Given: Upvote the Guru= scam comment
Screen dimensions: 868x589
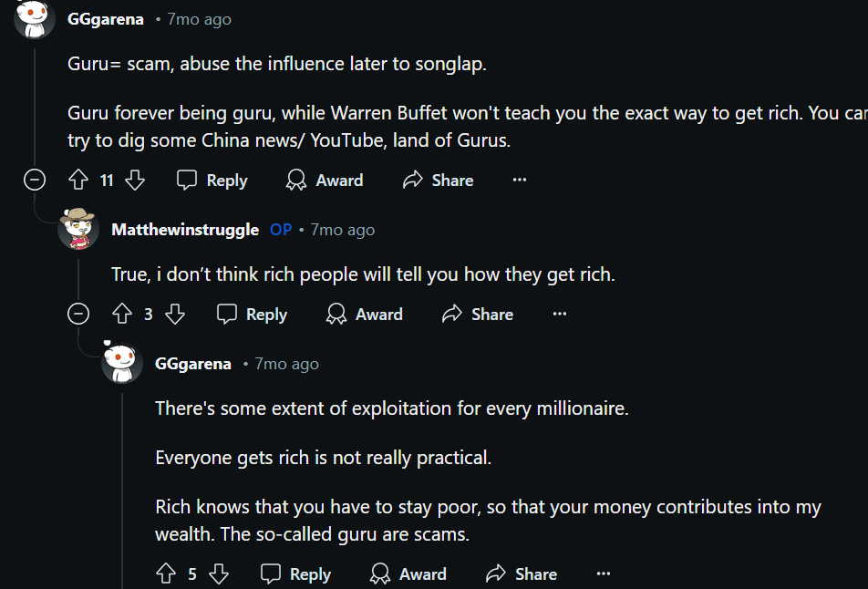Looking at the screenshot, I should [77, 181].
